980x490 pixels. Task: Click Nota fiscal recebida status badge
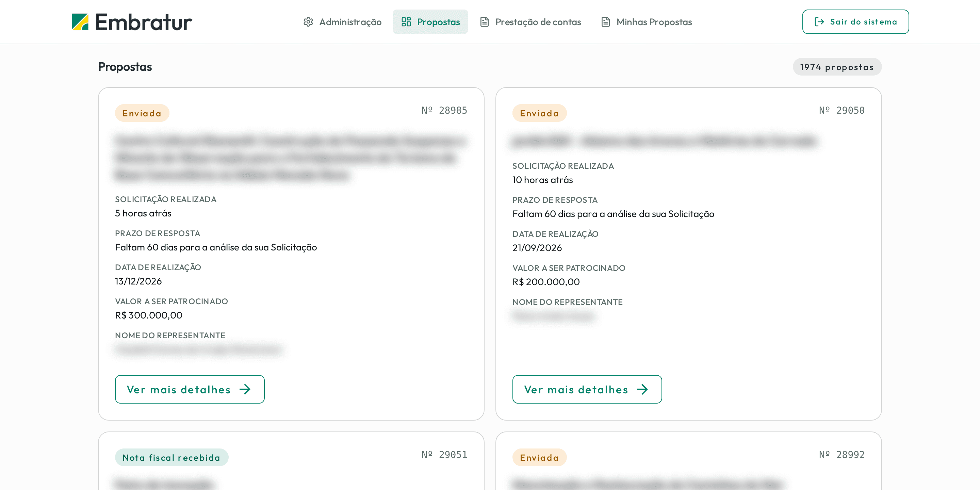[x=171, y=457]
